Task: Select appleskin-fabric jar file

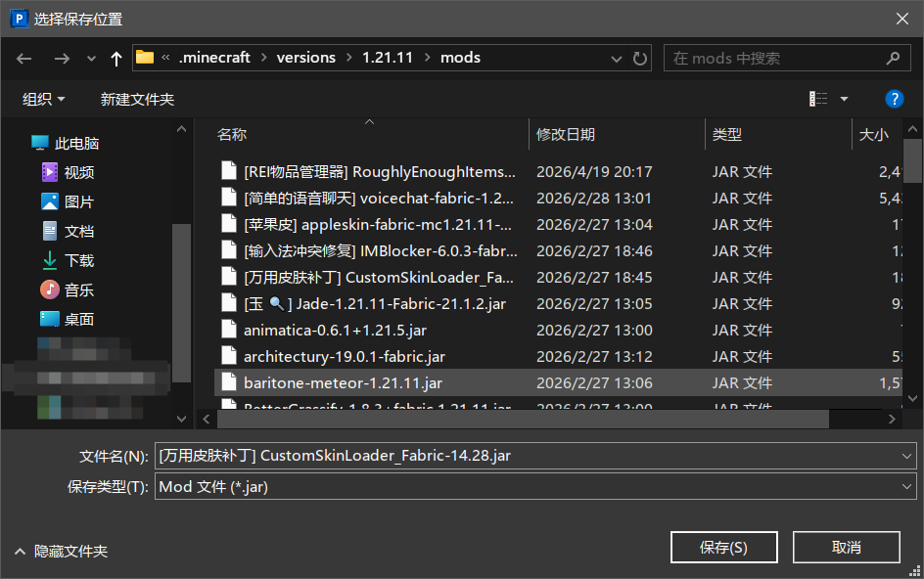Action: tap(378, 224)
